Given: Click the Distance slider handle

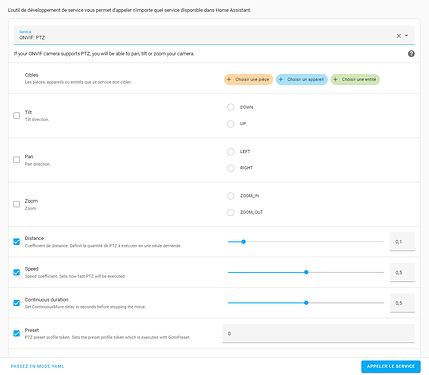Looking at the screenshot, I should pos(243,242).
